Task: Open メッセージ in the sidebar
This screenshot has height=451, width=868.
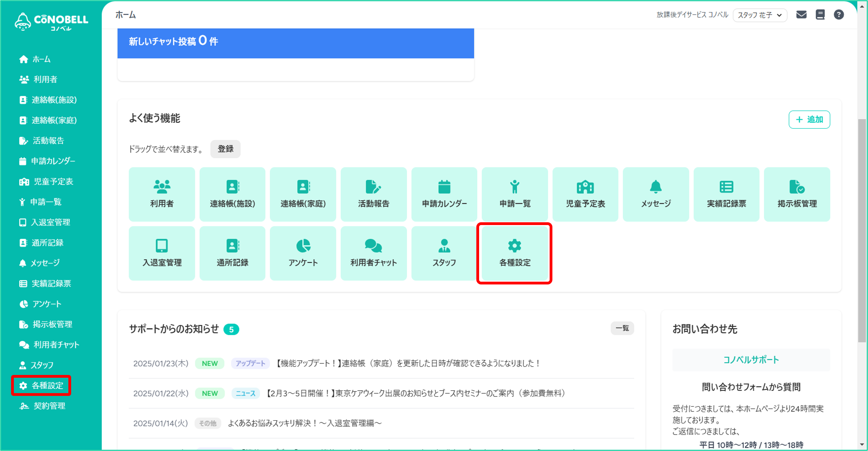Action: point(39,263)
